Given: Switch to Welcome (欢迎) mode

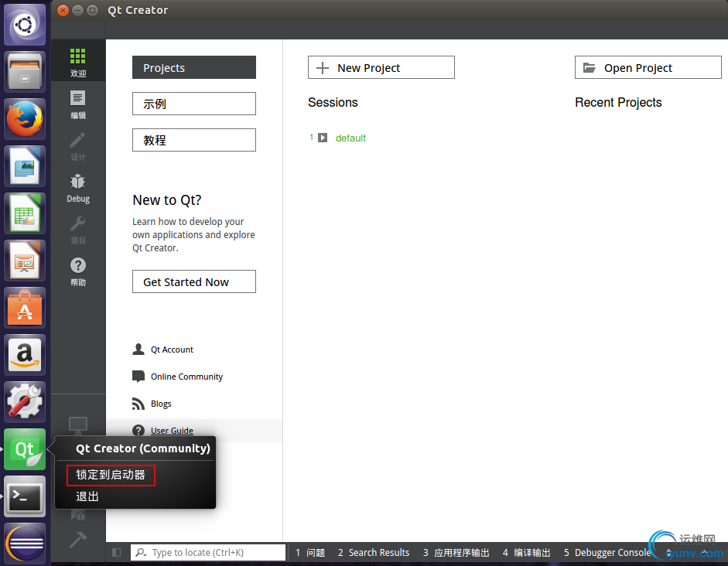Looking at the screenshot, I should (78, 62).
